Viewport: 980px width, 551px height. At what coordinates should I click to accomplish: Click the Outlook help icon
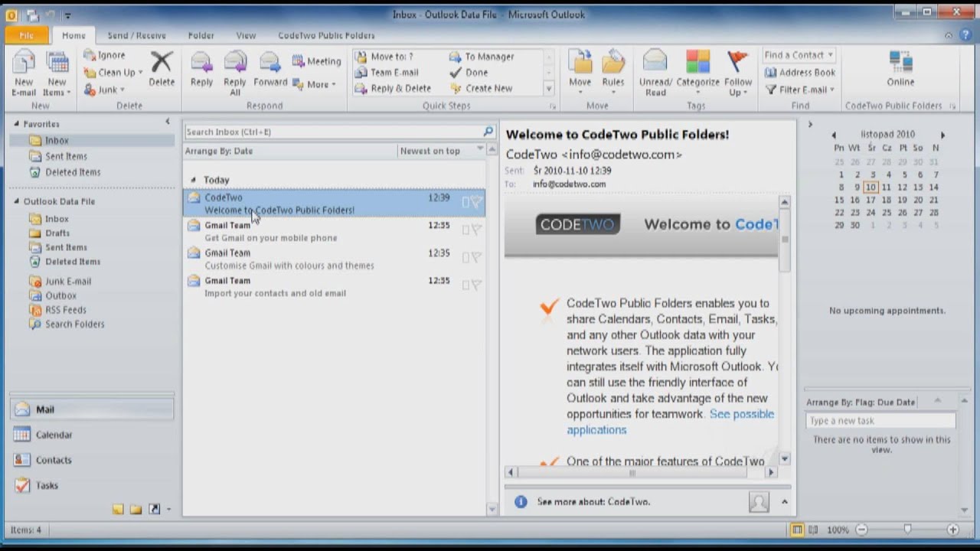(x=965, y=35)
